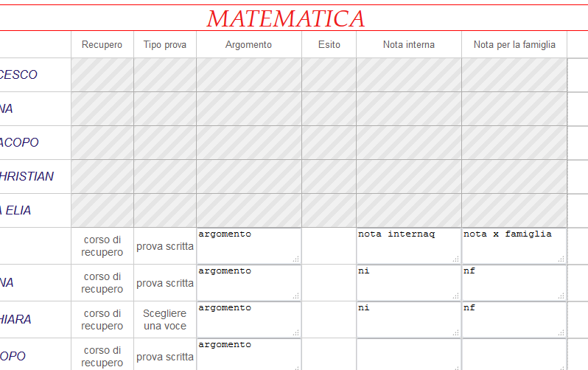
Task: Select name NA in the hatched disabled row
Action: tap(7, 109)
